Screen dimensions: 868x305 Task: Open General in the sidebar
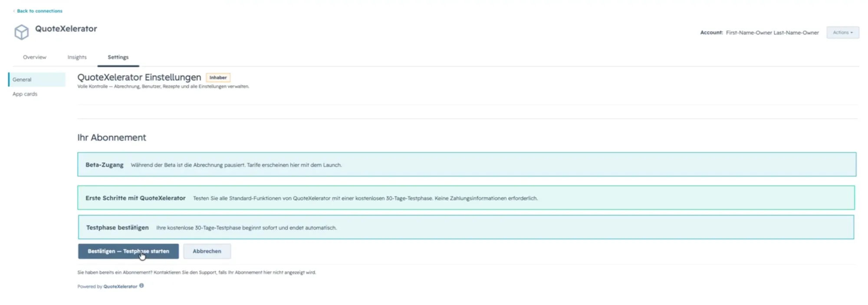(x=37, y=80)
